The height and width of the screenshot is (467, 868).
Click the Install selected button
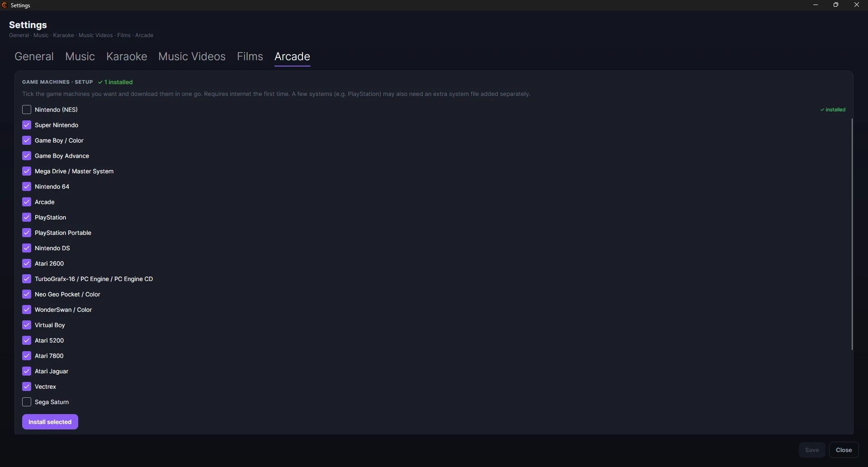click(50, 422)
